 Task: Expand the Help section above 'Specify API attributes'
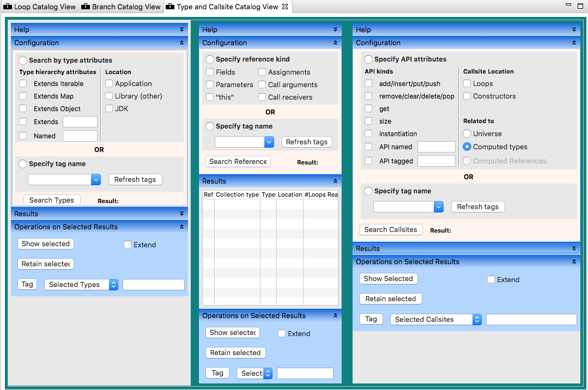574,29
